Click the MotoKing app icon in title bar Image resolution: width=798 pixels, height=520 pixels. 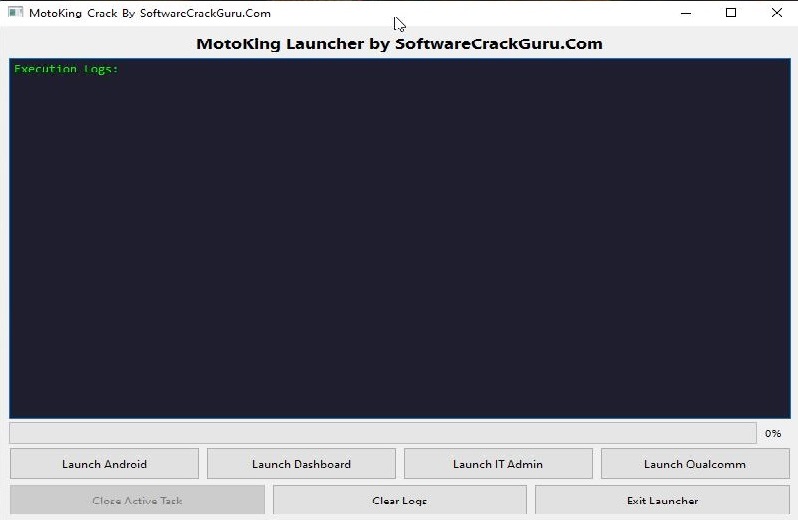[x=16, y=12]
